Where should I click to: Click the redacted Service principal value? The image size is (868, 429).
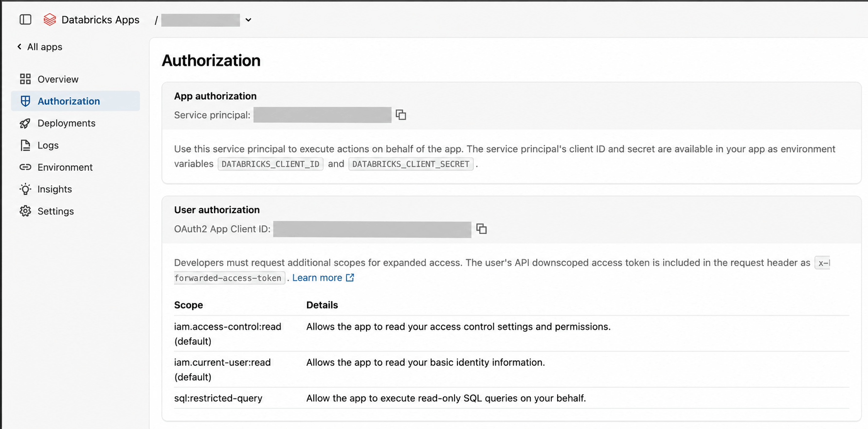(323, 115)
